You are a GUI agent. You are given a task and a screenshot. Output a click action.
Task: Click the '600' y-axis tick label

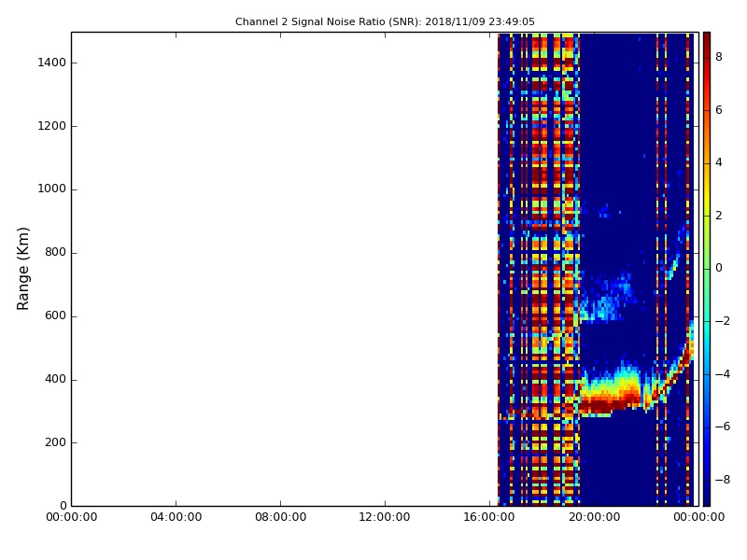[55, 315]
